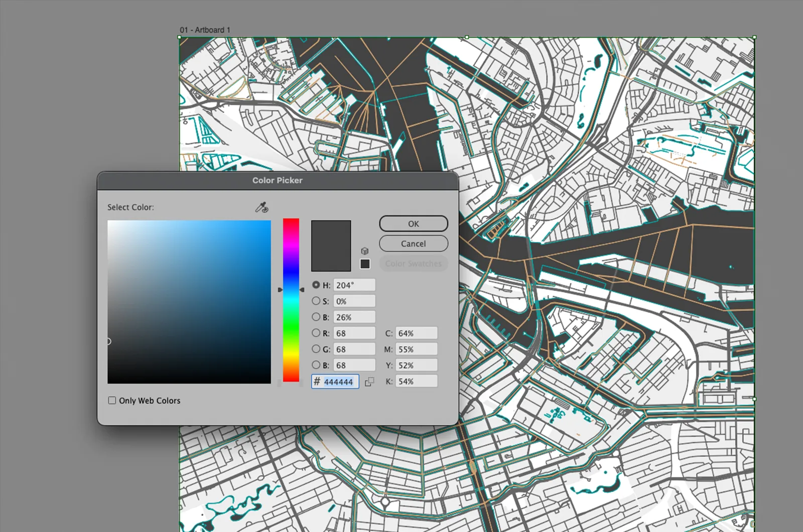The width and height of the screenshot is (803, 532).
Task: Click the Color Picker title bar
Action: (x=278, y=180)
